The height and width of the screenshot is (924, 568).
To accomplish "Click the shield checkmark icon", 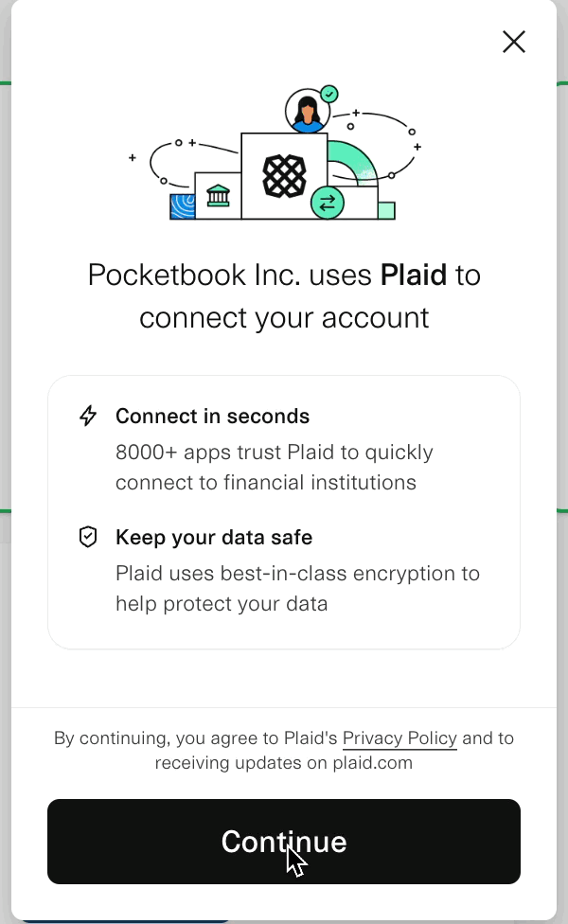I will (x=88, y=537).
